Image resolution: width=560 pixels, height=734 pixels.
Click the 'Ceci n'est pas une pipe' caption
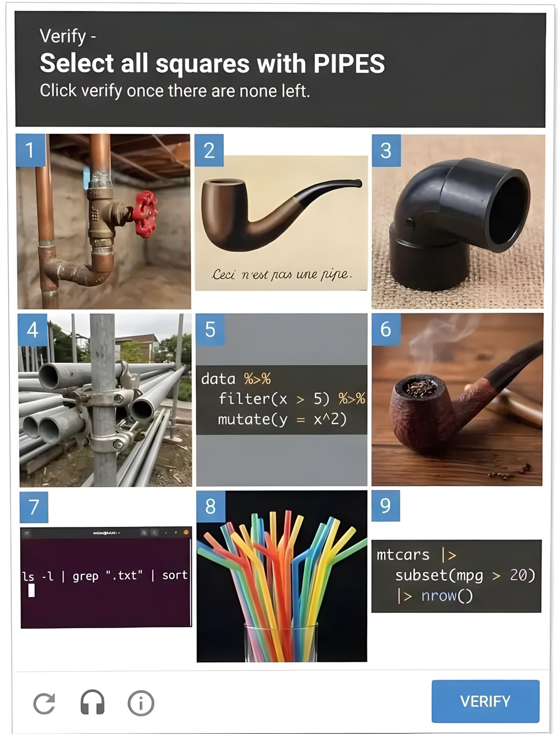pos(281,274)
